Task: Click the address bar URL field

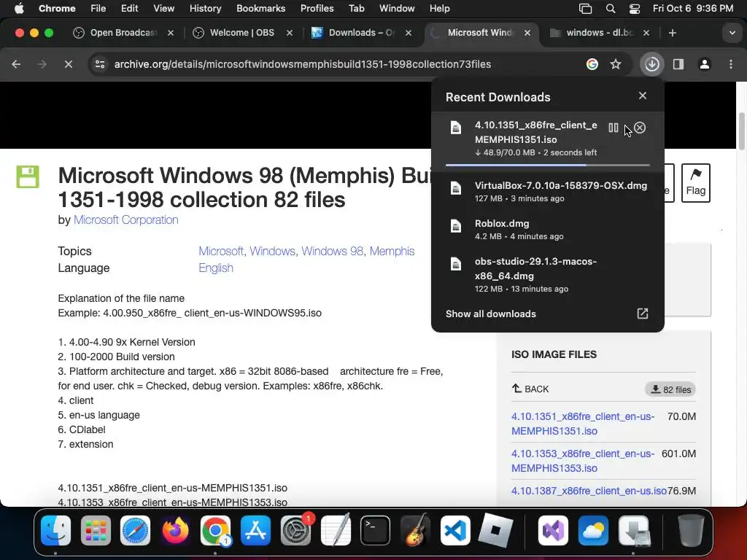Action: click(x=302, y=64)
